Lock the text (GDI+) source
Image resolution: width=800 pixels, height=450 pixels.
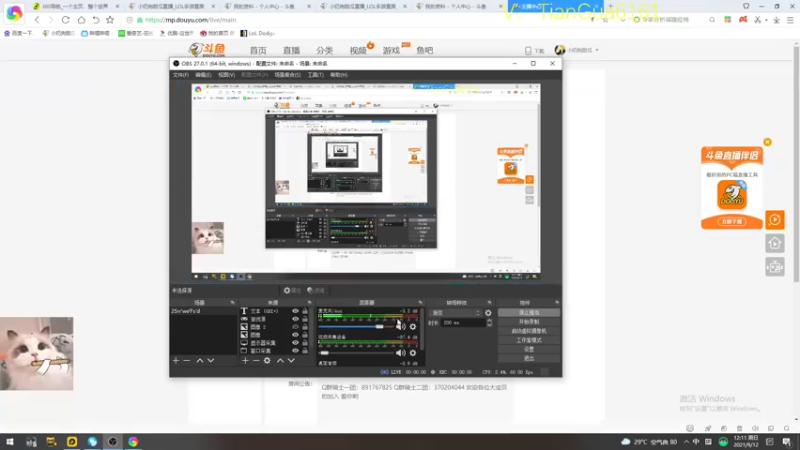coord(305,311)
